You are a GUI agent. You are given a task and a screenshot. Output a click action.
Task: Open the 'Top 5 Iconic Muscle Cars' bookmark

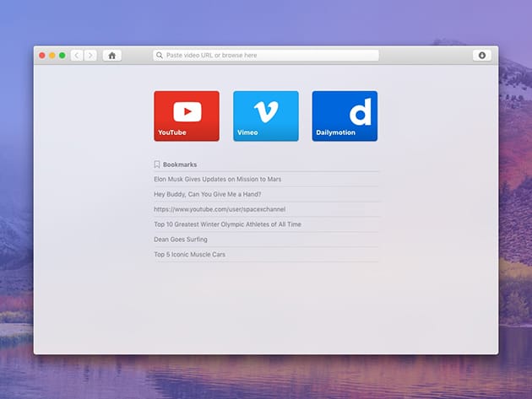click(x=189, y=255)
